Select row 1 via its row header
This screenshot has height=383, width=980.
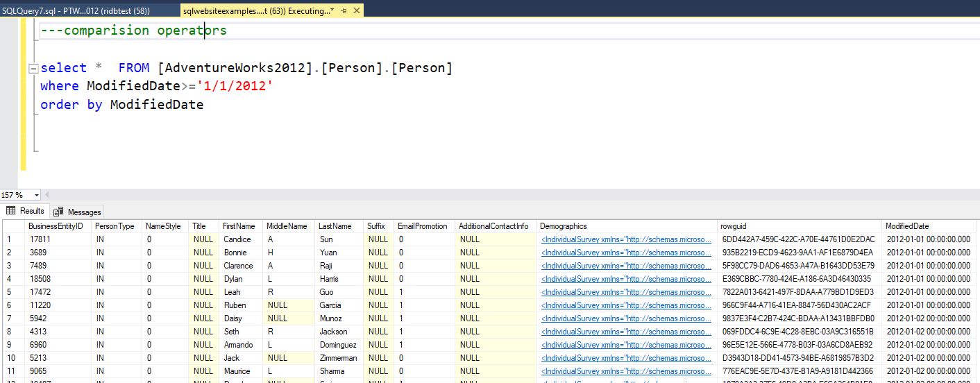coord(13,239)
